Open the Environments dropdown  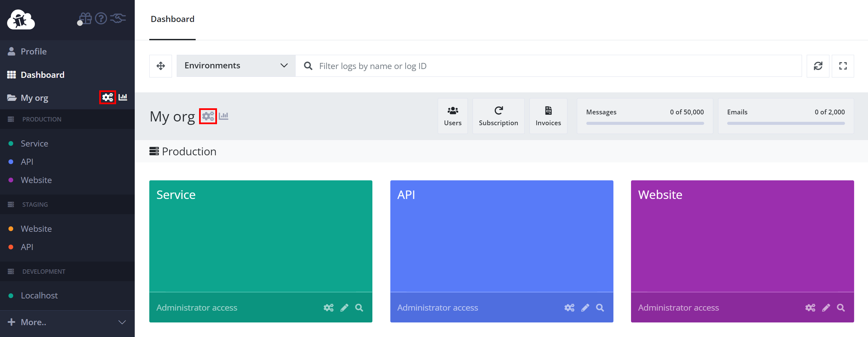click(236, 66)
